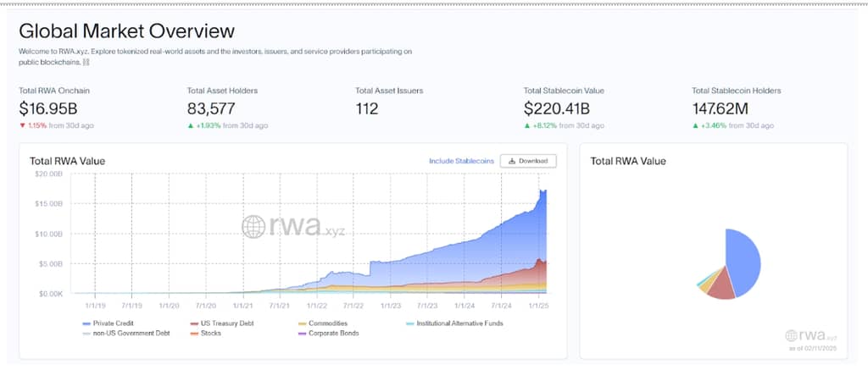
Task: Click the green up arrow under Total Asset Holders
Action: (190, 125)
